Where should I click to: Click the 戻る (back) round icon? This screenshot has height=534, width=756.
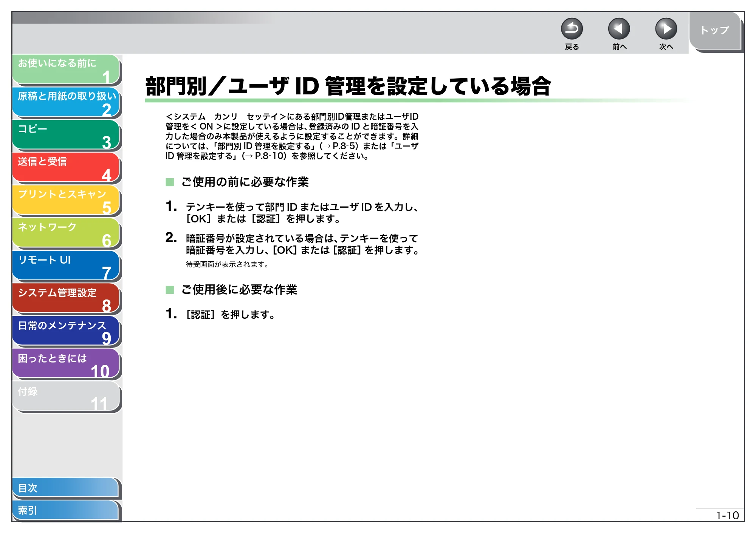click(572, 29)
